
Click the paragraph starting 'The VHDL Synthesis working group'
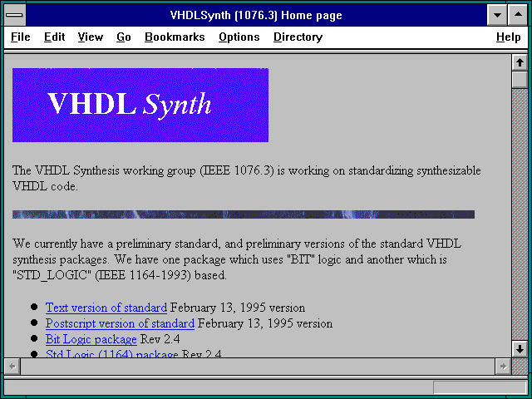point(247,178)
